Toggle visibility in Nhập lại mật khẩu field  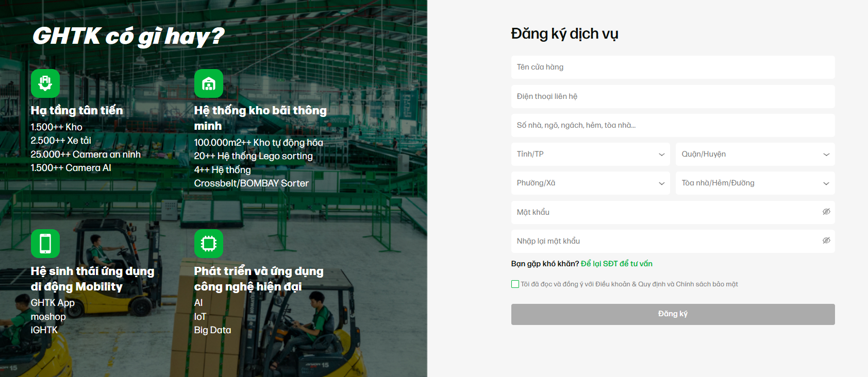pos(826,241)
